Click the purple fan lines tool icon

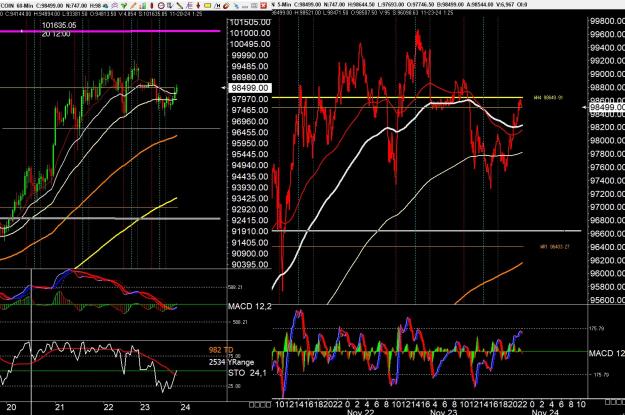tap(189, 6)
